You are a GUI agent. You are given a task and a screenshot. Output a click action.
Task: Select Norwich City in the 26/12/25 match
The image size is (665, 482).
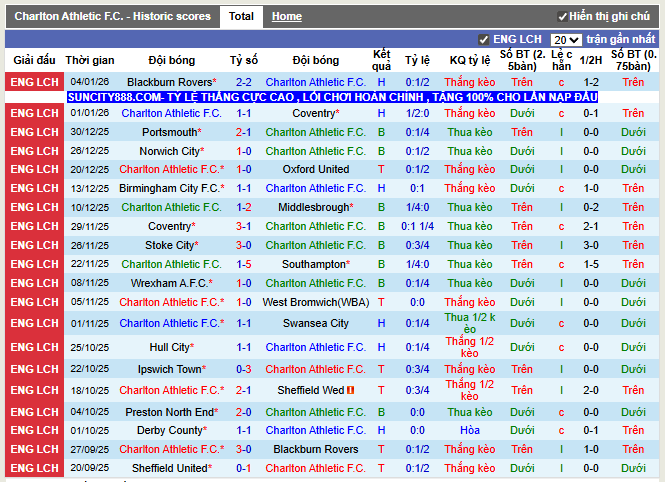click(172, 151)
